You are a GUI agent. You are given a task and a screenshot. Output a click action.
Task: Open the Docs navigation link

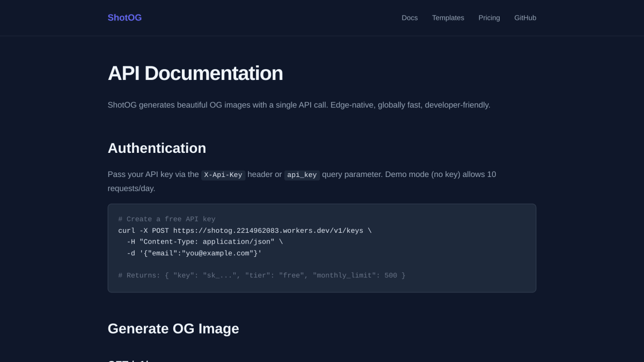[409, 18]
